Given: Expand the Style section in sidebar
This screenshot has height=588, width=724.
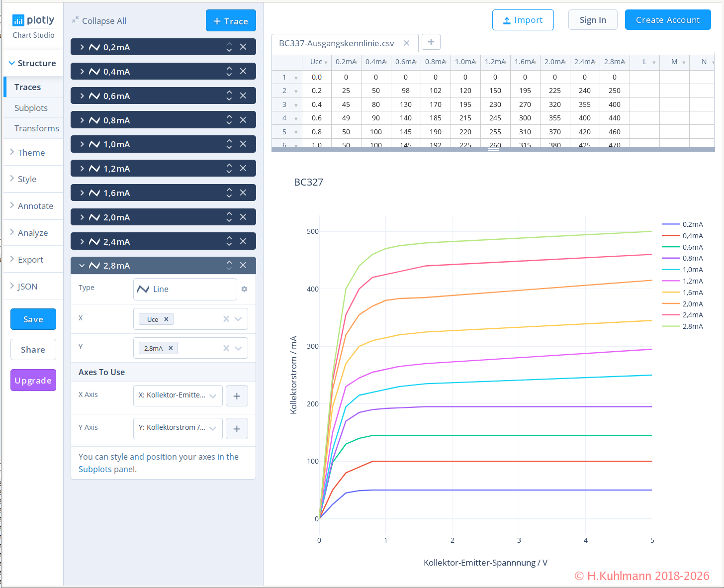Looking at the screenshot, I should (x=27, y=179).
